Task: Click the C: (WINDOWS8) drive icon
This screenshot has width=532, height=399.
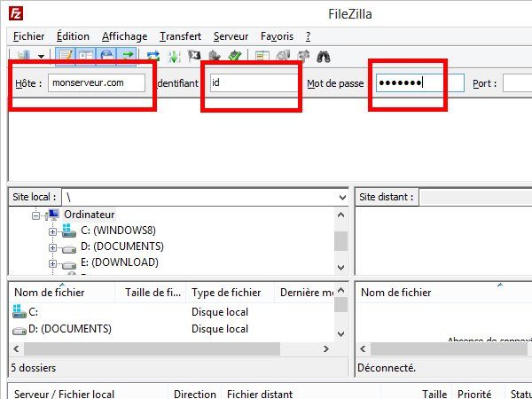Action: [x=69, y=231]
